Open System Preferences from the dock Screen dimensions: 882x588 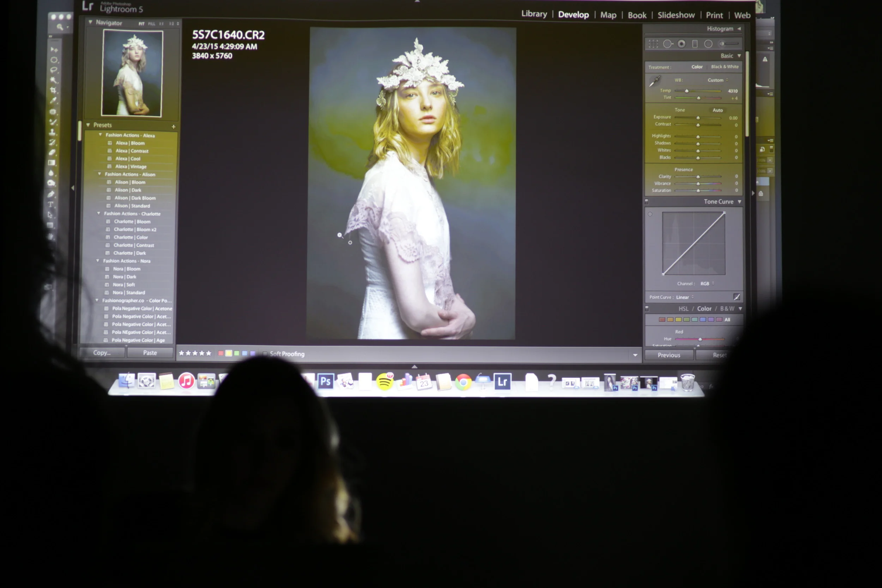pyautogui.click(x=146, y=381)
